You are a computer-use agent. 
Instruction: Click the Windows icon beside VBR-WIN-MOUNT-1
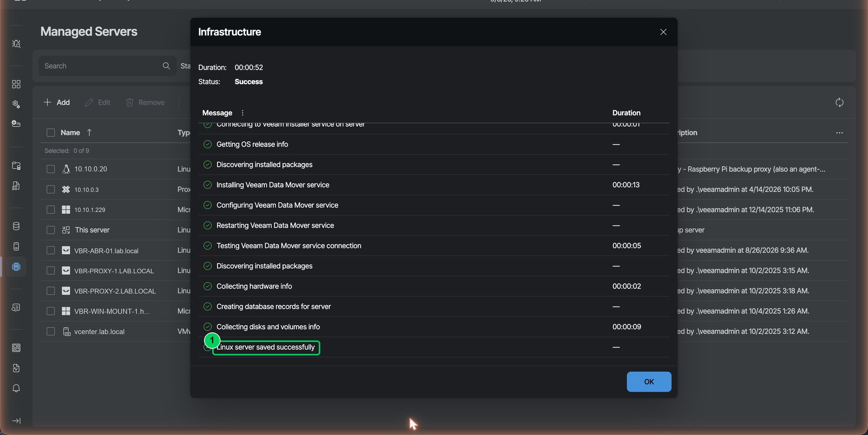pos(66,311)
